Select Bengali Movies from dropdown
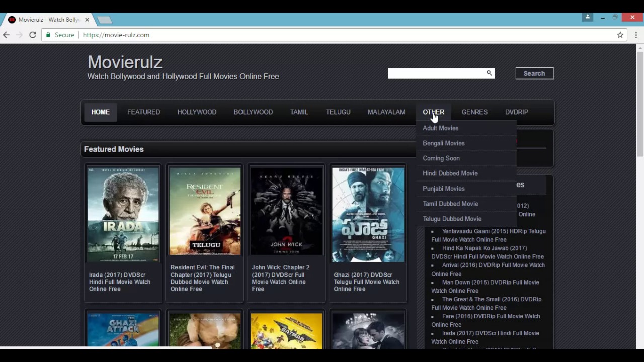644x362 pixels. [x=466, y=143]
